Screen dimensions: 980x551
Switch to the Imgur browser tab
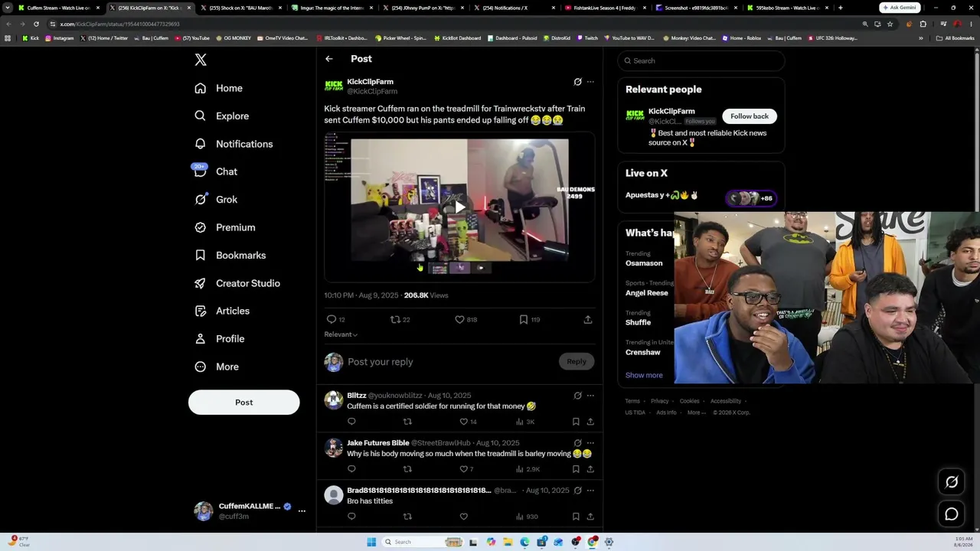pyautogui.click(x=331, y=8)
